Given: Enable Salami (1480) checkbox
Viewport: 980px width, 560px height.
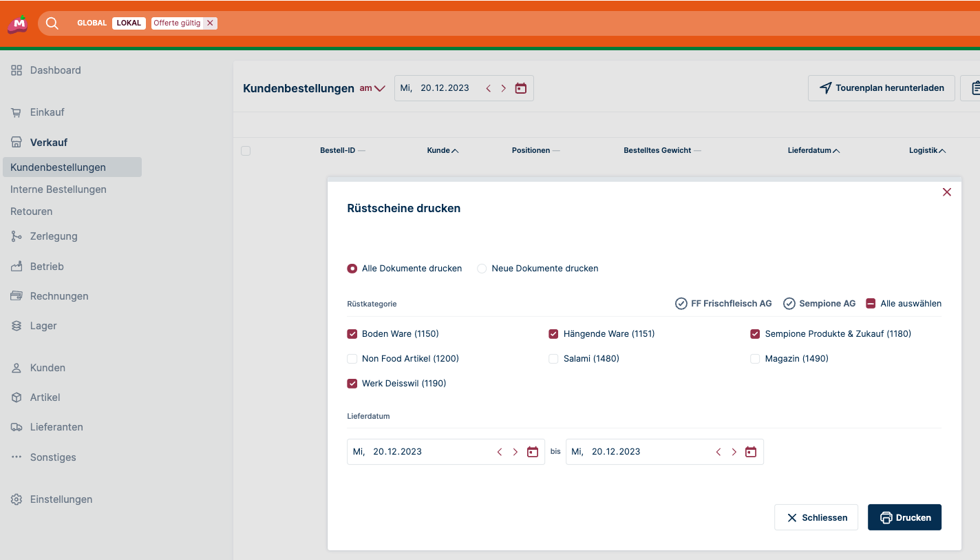Looking at the screenshot, I should [553, 359].
